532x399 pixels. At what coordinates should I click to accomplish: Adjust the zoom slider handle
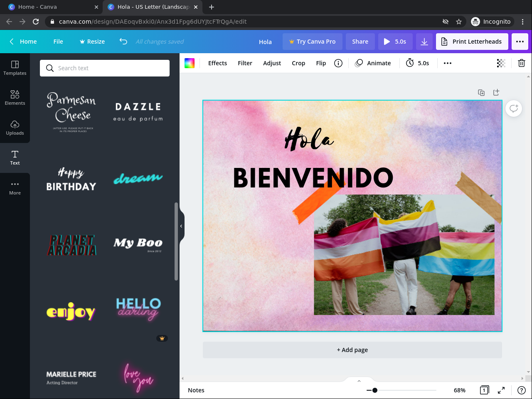(x=375, y=390)
